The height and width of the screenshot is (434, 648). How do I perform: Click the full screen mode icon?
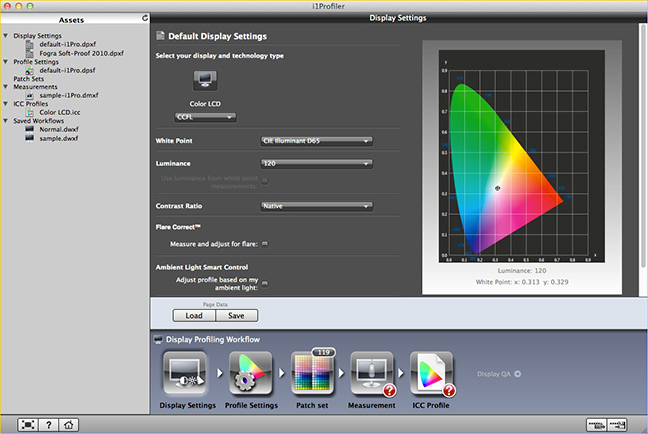(x=28, y=424)
